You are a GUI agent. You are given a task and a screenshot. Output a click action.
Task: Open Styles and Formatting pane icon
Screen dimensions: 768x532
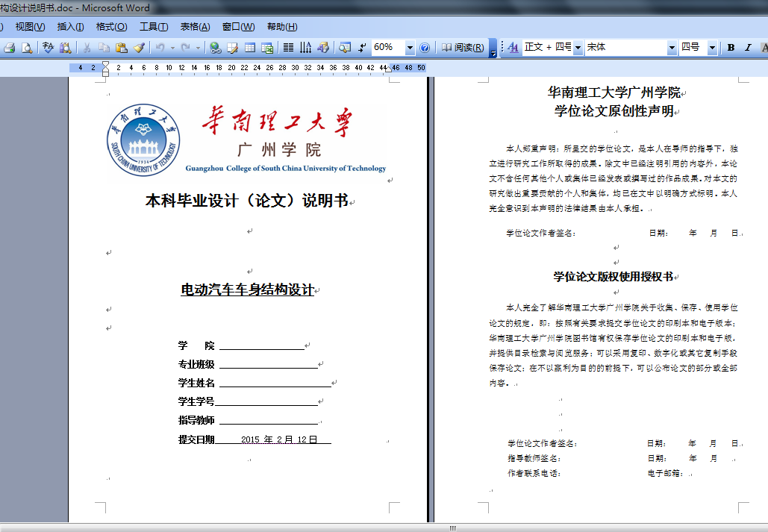(513, 48)
